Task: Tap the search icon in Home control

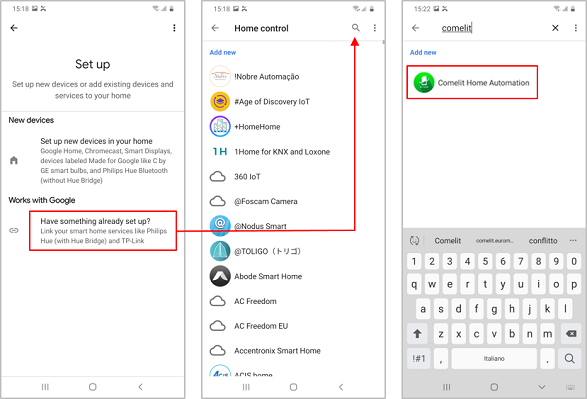Action: 356,28
